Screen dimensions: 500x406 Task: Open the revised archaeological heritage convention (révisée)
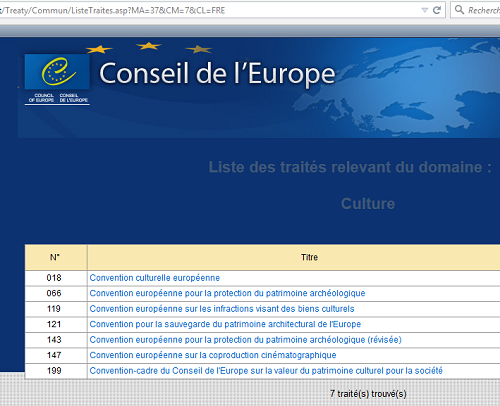tap(245, 340)
